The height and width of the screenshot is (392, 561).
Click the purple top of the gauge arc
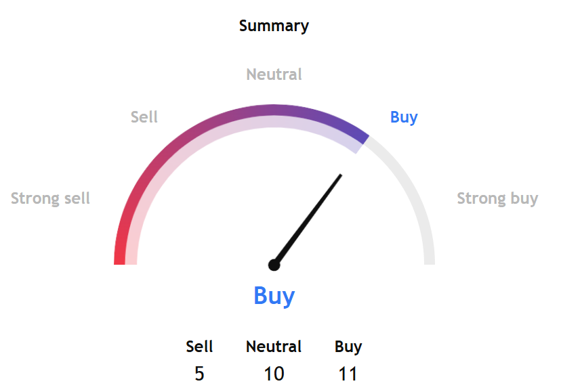coord(274,110)
